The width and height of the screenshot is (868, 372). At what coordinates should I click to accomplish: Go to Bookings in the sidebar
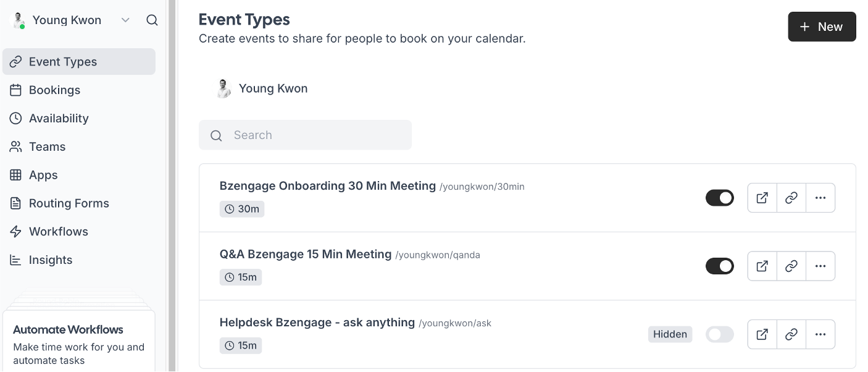click(x=54, y=90)
